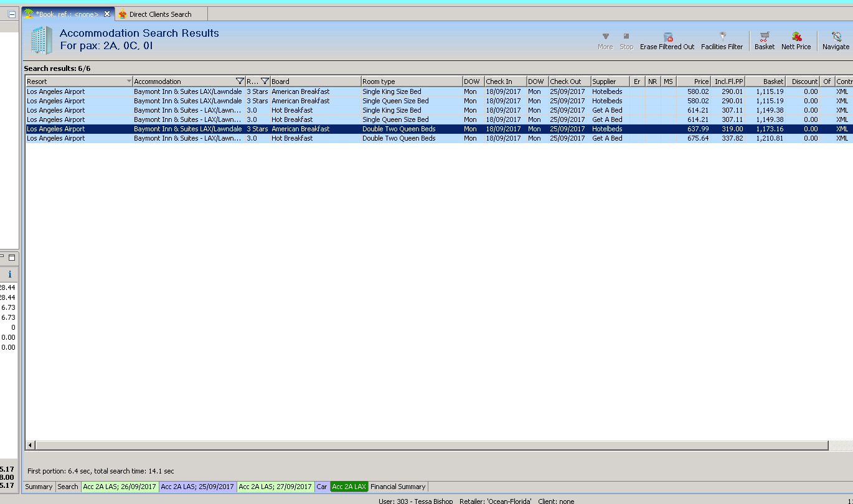Open the Resort column sort dropdown arrow
This screenshot has width=853, height=504.
(129, 82)
